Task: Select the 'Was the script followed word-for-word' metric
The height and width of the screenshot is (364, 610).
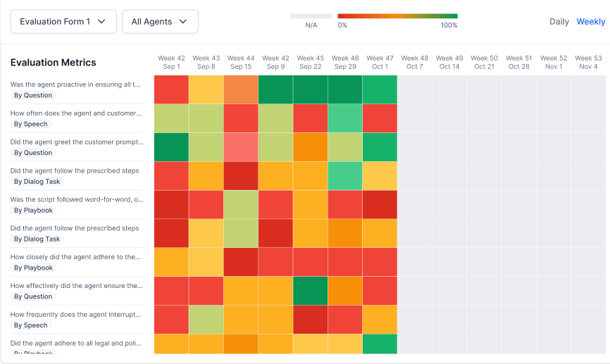Action: tap(77, 200)
